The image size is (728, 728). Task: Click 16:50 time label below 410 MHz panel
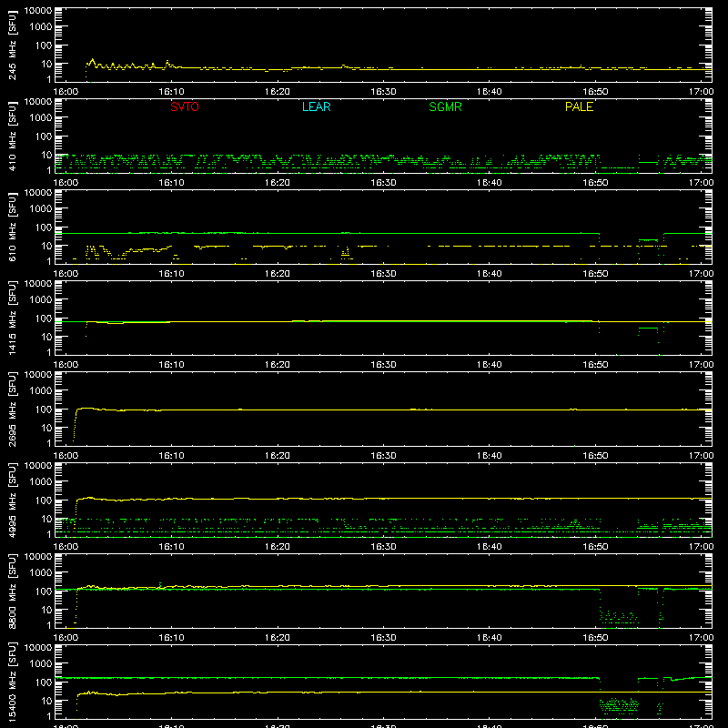[595, 183]
